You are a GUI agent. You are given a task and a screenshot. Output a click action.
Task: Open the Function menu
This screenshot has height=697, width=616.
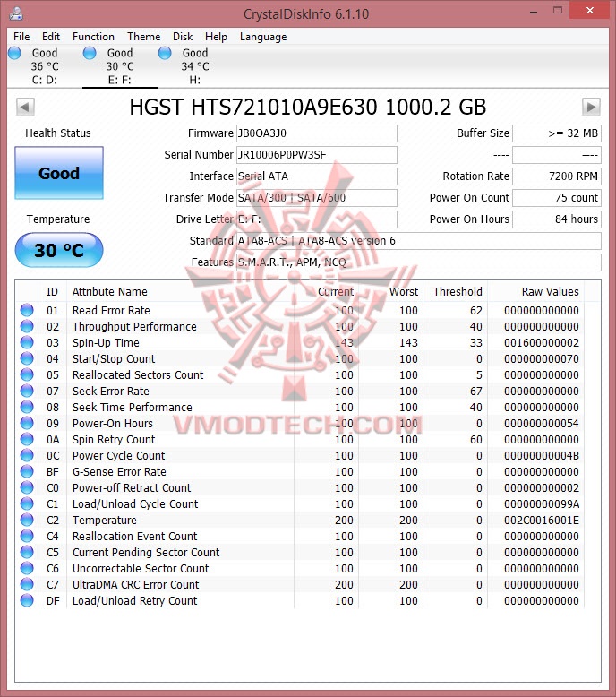pyautogui.click(x=93, y=37)
